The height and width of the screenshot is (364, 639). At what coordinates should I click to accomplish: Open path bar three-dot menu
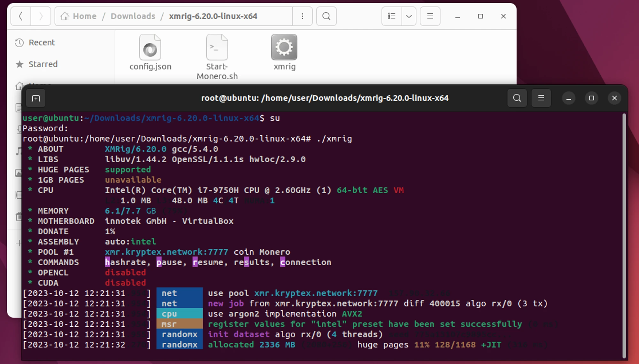tap(302, 16)
